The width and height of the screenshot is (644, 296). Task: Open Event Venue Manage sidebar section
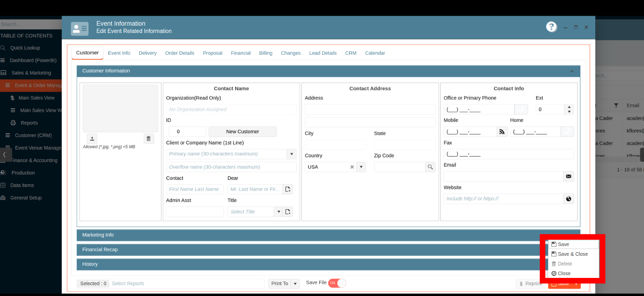(x=38, y=148)
